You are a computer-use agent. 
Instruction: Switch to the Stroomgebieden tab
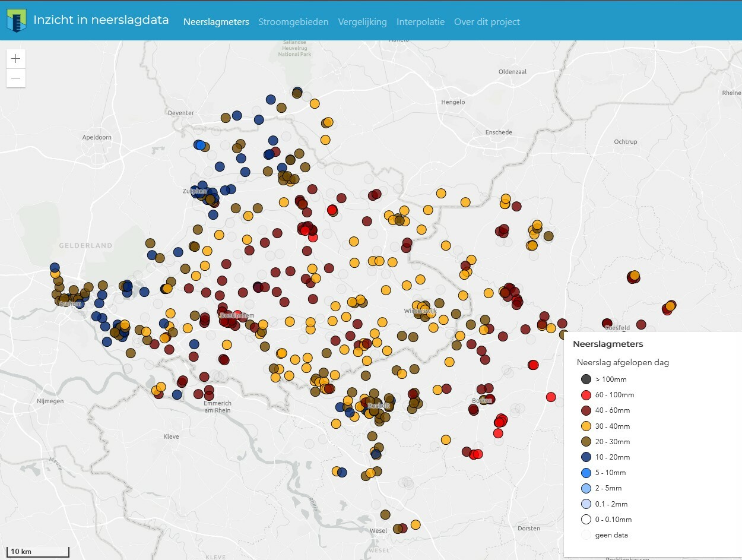coord(293,22)
